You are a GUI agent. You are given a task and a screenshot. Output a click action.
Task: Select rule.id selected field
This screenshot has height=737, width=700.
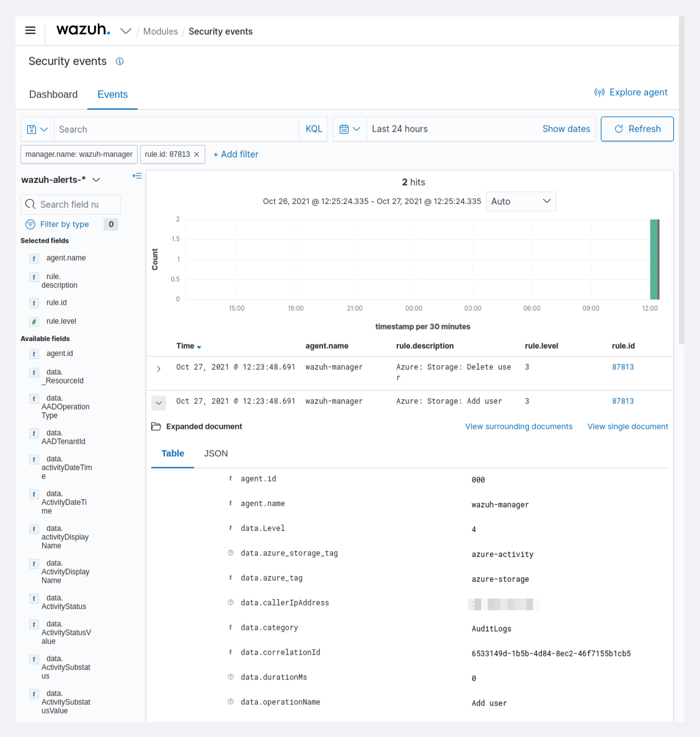56,303
